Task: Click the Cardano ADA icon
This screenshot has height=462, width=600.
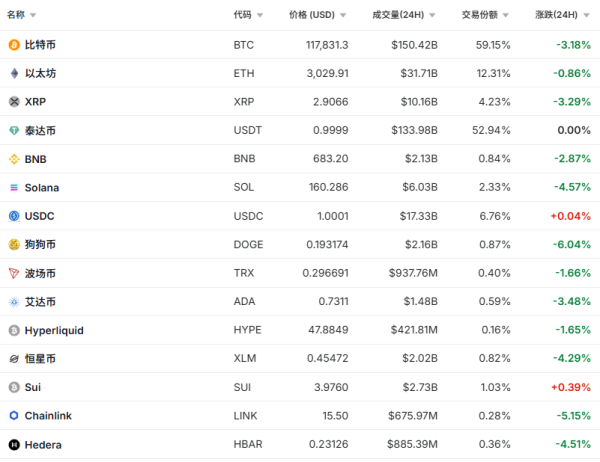Action: [x=14, y=301]
